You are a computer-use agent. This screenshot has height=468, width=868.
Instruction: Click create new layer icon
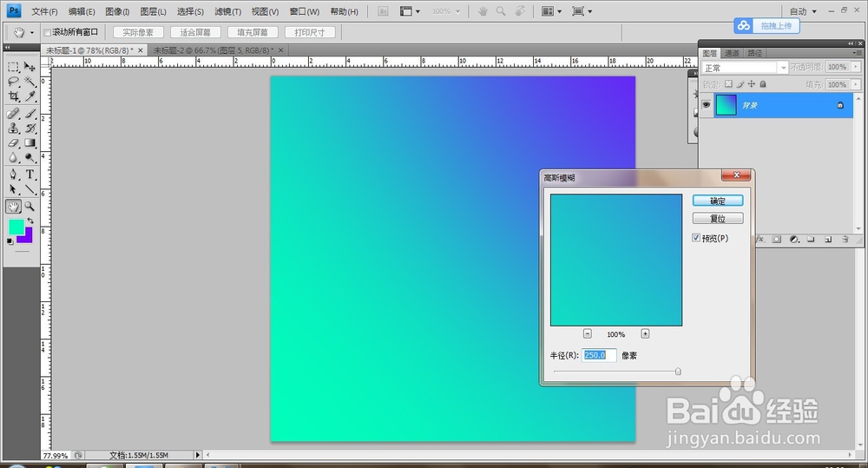click(828, 240)
